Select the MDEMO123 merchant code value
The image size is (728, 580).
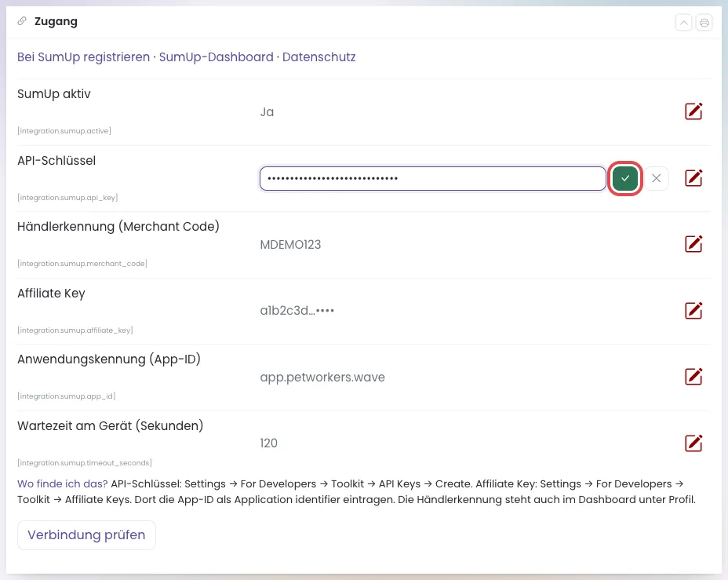pyautogui.click(x=290, y=245)
